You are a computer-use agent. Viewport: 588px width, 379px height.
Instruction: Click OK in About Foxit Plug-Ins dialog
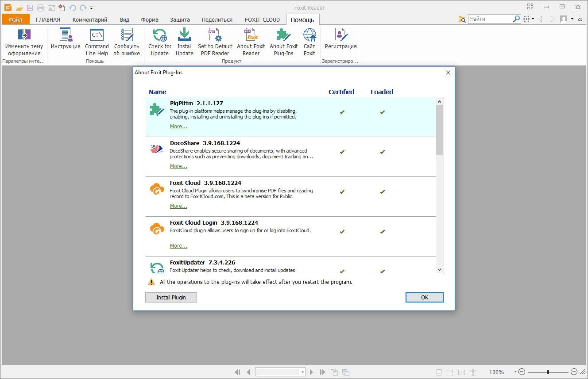(424, 297)
